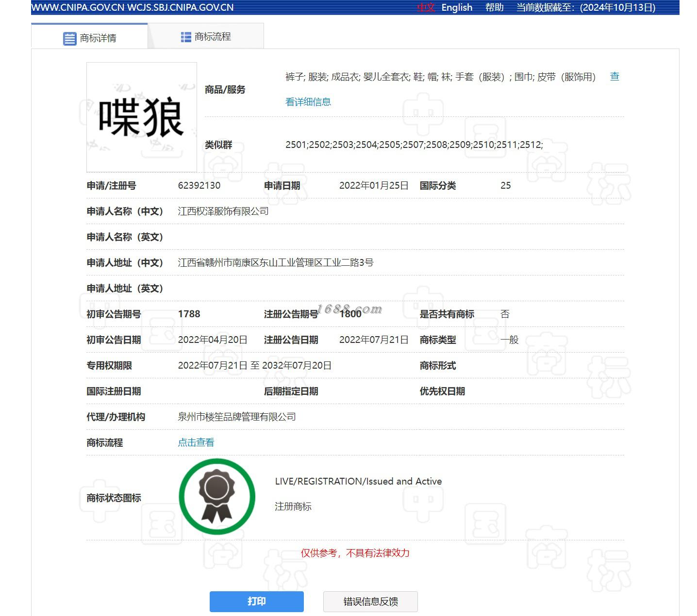Click the 申请/注册号 field label

[111, 185]
